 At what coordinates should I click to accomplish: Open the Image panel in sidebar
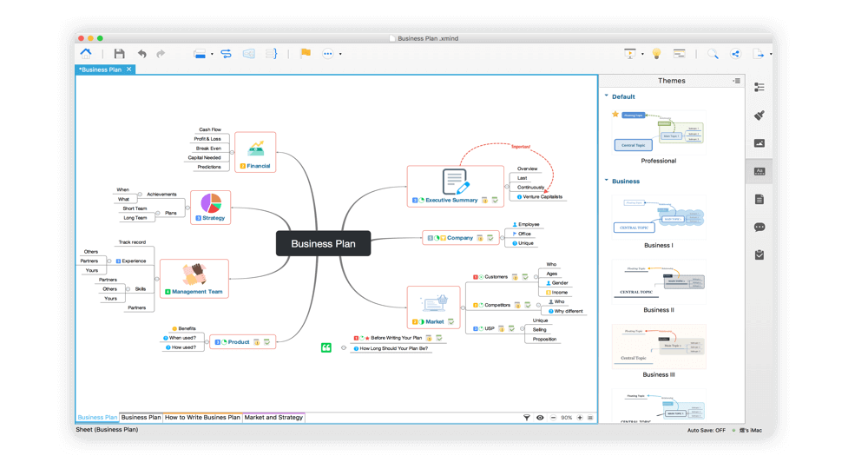click(759, 142)
